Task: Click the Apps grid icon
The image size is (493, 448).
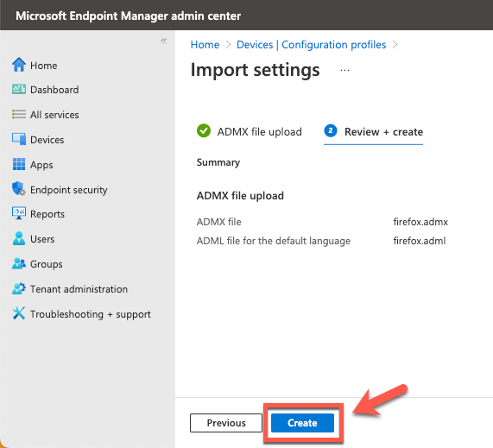Action: pyautogui.click(x=19, y=164)
